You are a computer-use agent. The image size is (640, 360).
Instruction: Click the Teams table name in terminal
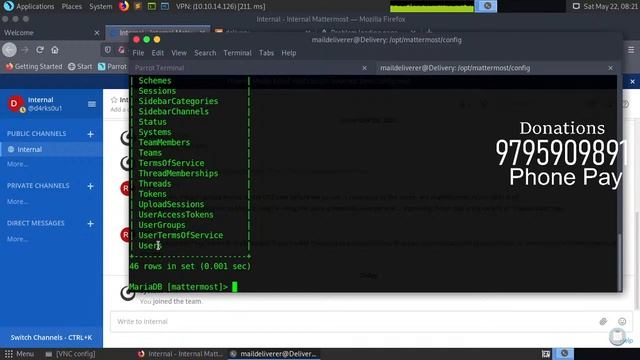click(150, 153)
